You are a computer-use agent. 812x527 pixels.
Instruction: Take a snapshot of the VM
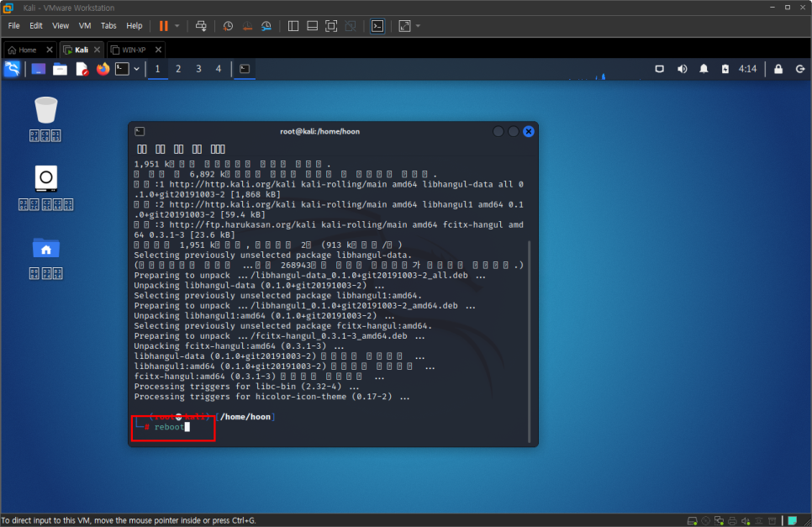pyautogui.click(x=228, y=26)
